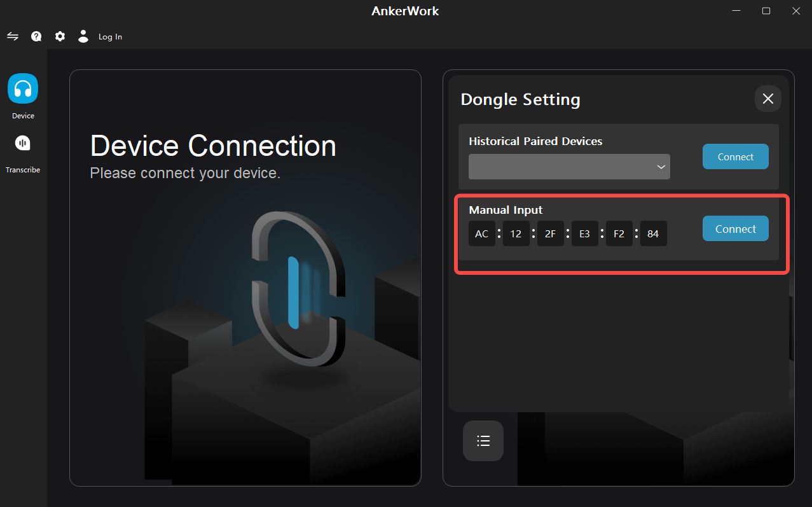Click the Log In link

coord(110,37)
